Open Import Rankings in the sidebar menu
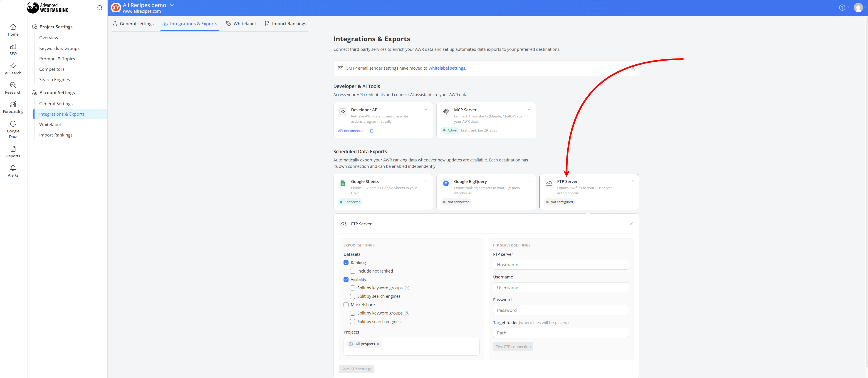 tap(56, 135)
